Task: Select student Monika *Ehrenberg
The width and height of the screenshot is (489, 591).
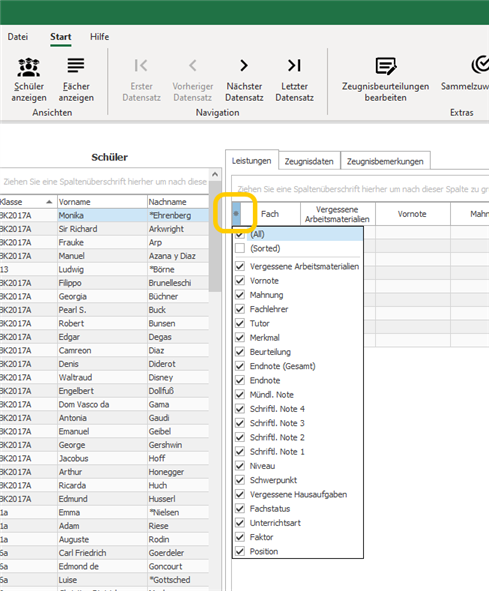Action: click(104, 215)
